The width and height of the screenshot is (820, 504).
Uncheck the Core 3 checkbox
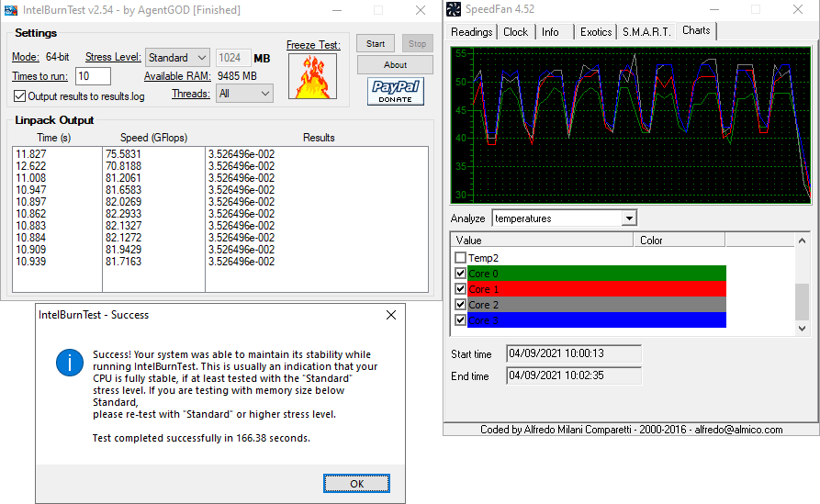coord(460,320)
